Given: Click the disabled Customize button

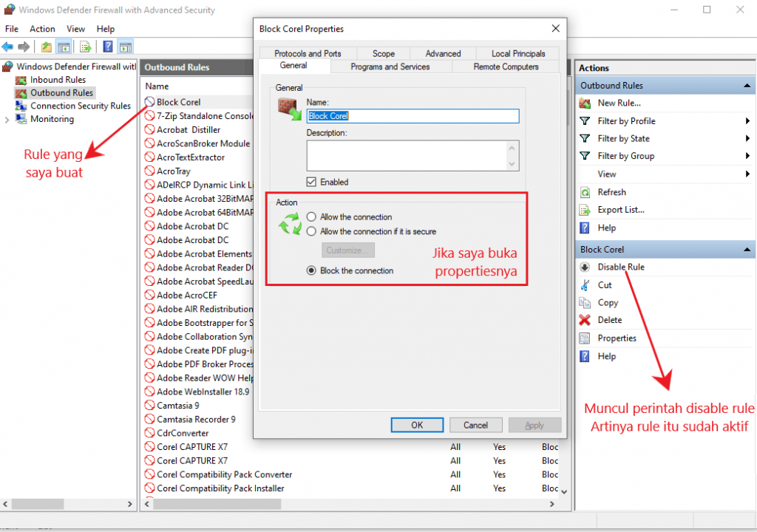Looking at the screenshot, I should (x=347, y=250).
